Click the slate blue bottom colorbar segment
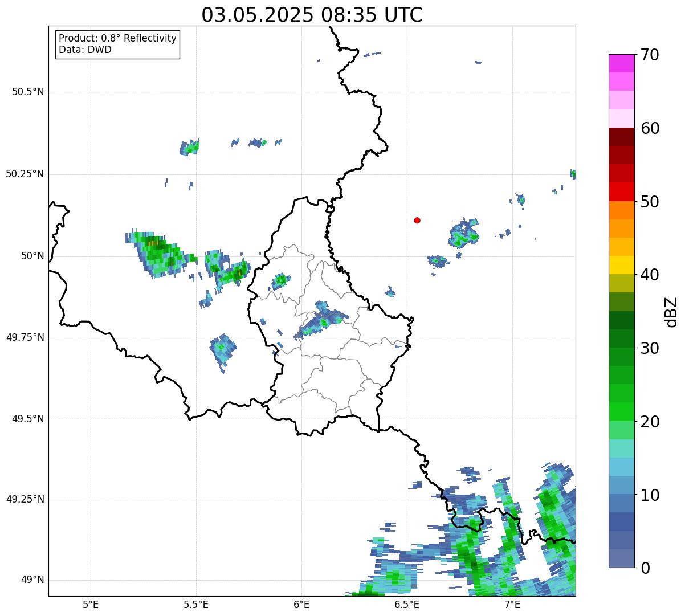 coord(621,558)
